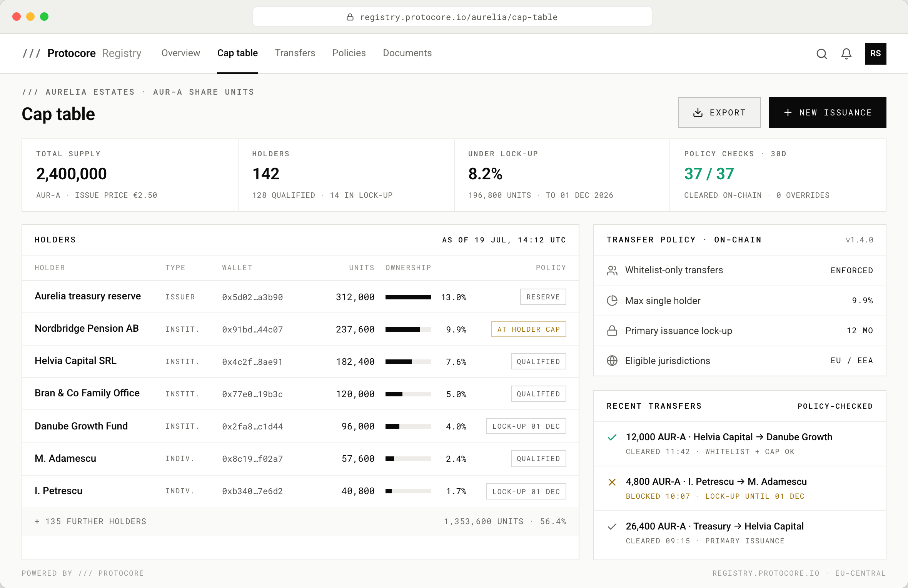Open 12,000 AUR-A Helvia to Danube transfer
This screenshot has width=908, height=588.
tap(740, 444)
